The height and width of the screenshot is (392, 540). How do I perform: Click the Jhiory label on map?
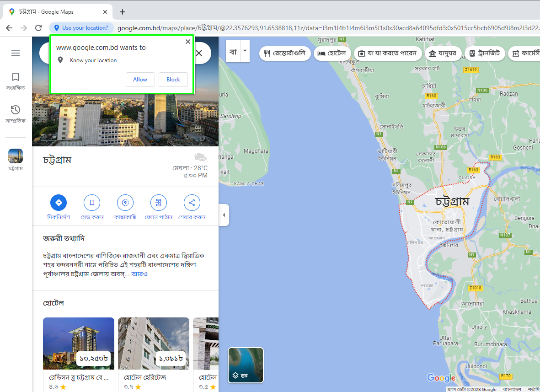click(479, 327)
